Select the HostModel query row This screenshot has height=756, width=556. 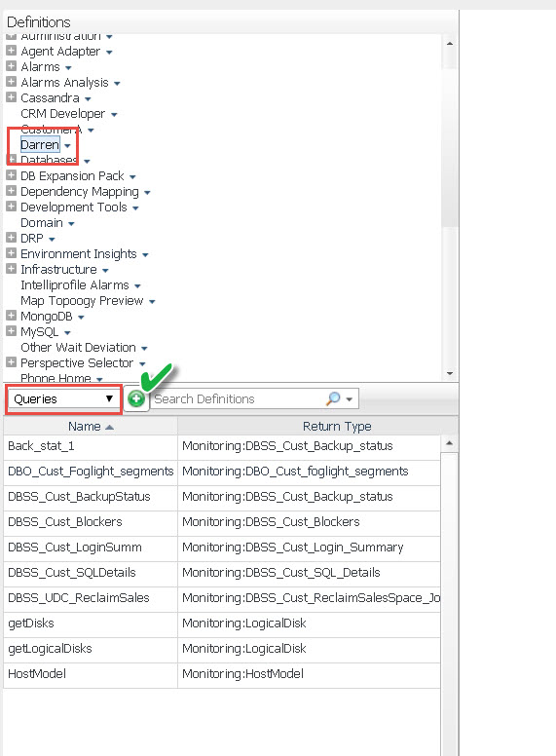(222, 674)
